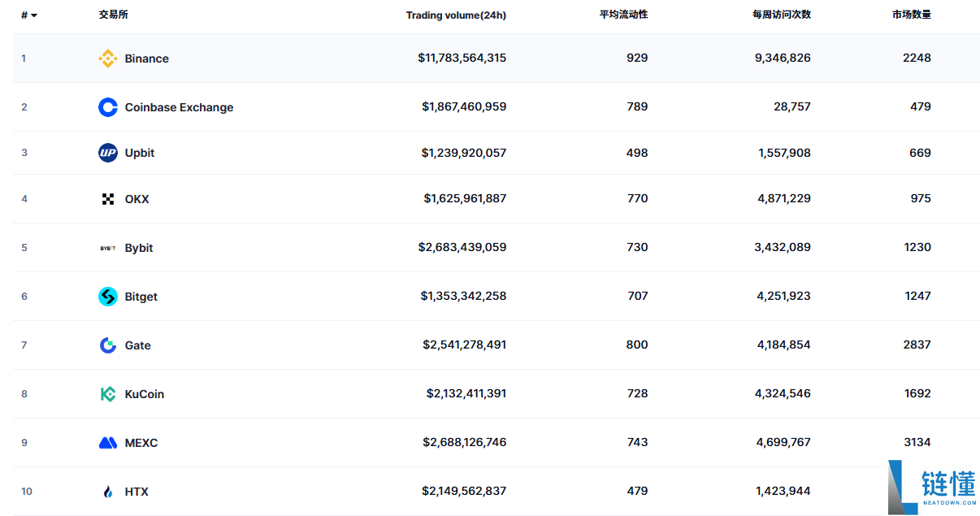
Task: Open the Coinbase Exchange link
Action: point(179,107)
